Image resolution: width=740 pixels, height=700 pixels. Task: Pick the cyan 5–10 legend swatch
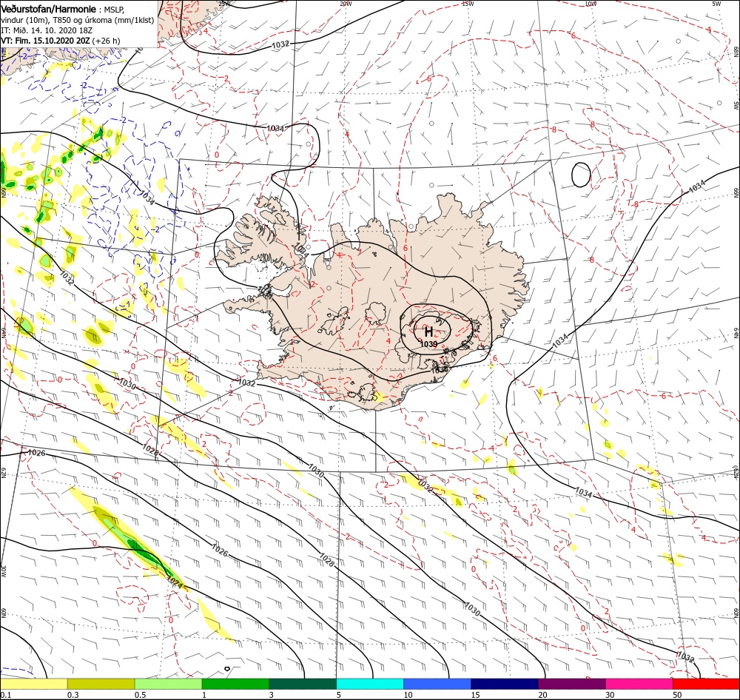370,684
